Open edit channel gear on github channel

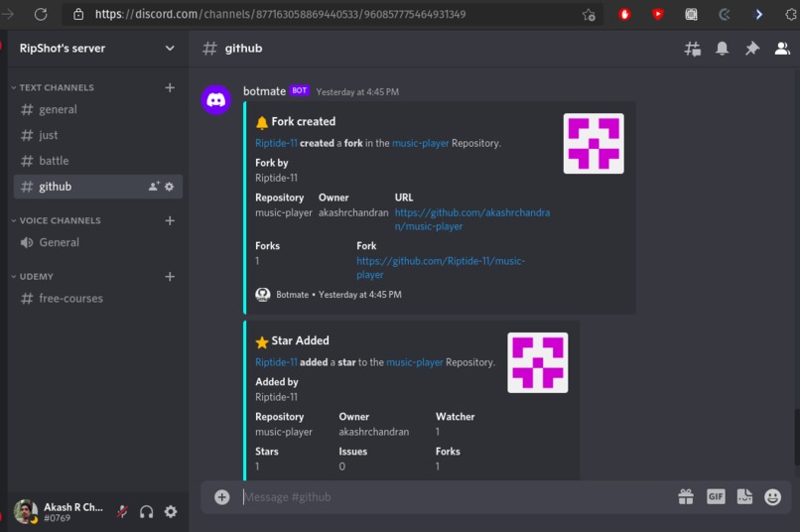pos(170,187)
